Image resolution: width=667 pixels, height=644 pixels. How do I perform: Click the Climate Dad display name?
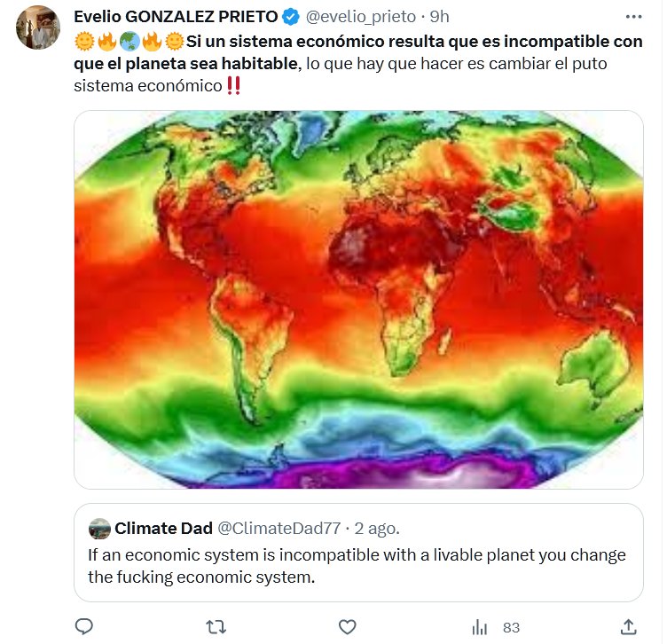[x=163, y=529]
